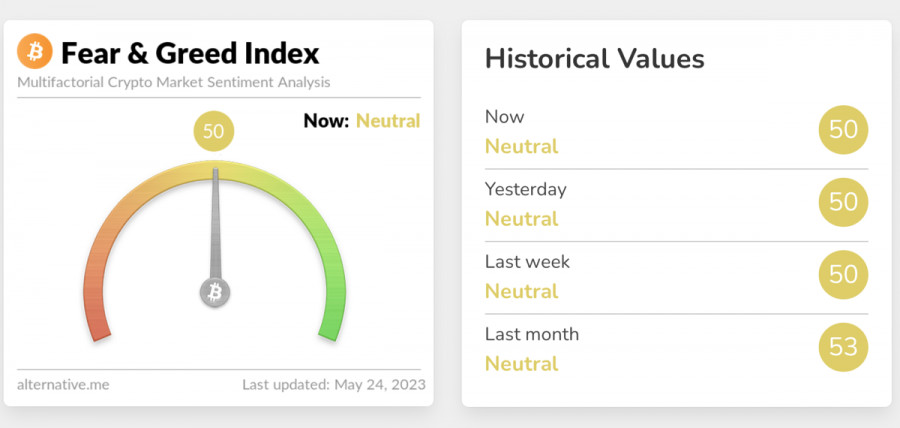Select the 'Last week' label in historical values
The width and height of the screenshot is (900, 428).
tap(527, 261)
